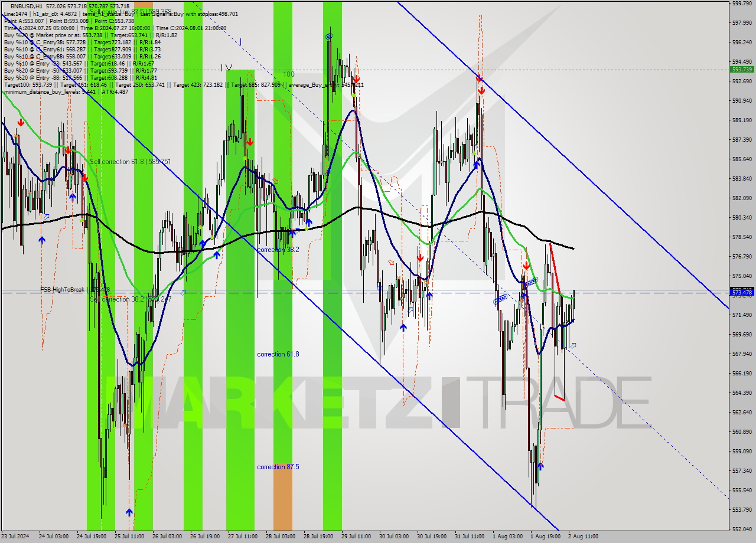This screenshot has width=756, height=543.
Task: Click the 'I V' wave label
Action: pos(226,67)
